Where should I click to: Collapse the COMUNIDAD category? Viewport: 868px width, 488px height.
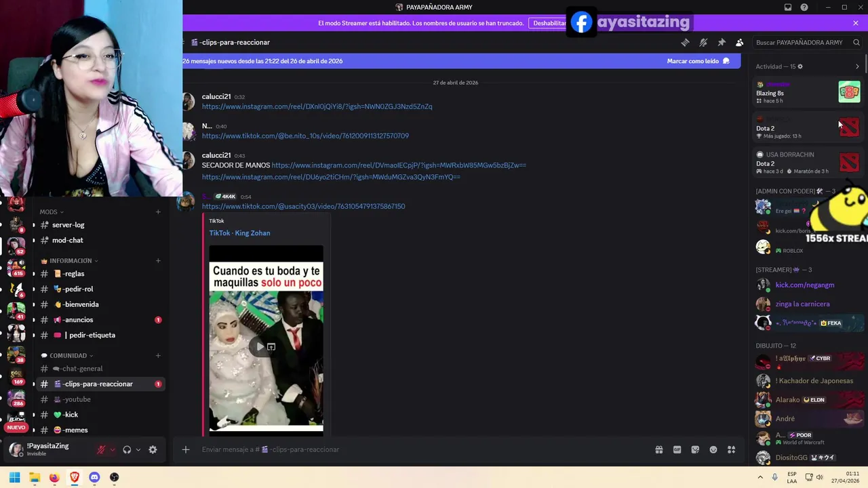coord(67,356)
